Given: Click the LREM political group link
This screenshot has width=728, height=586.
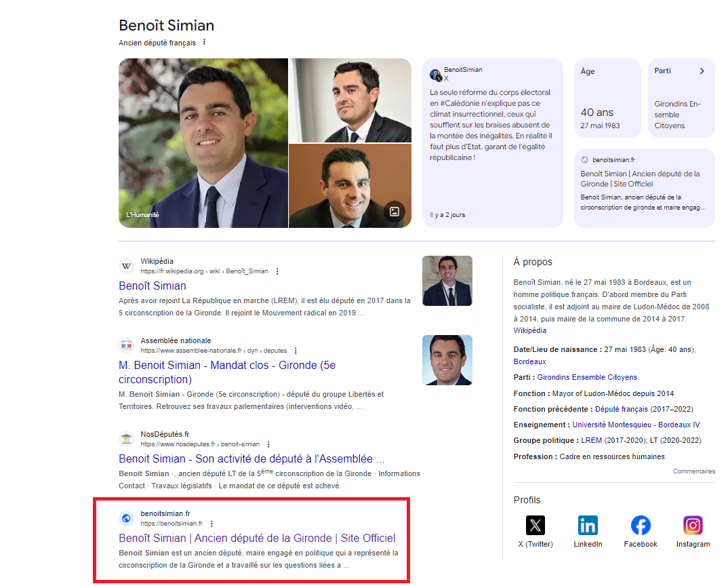Looking at the screenshot, I should 592,441.
